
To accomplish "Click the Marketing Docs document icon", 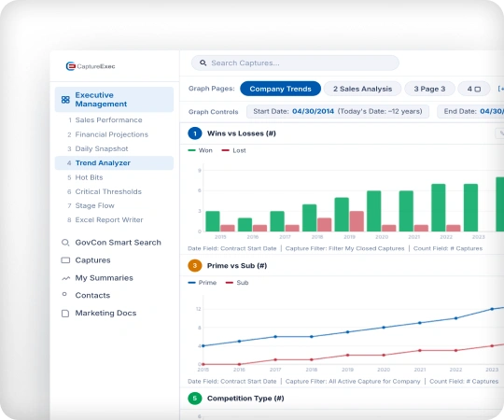I will coord(65,314).
